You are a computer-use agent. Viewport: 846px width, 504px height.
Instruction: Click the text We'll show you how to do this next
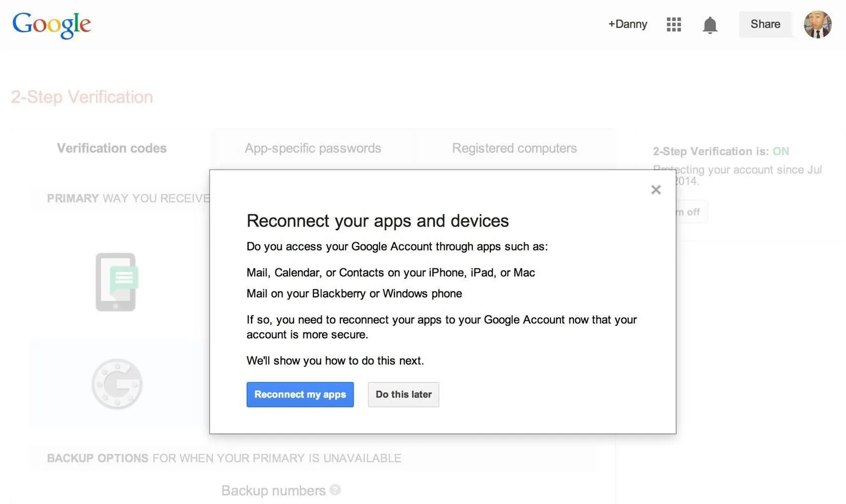pos(335,361)
